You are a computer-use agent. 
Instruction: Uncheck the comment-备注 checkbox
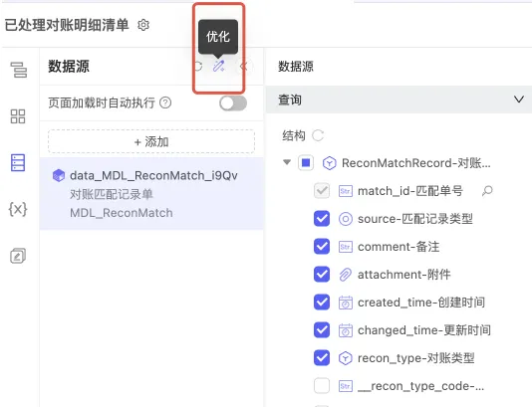click(x=322, y=247)
